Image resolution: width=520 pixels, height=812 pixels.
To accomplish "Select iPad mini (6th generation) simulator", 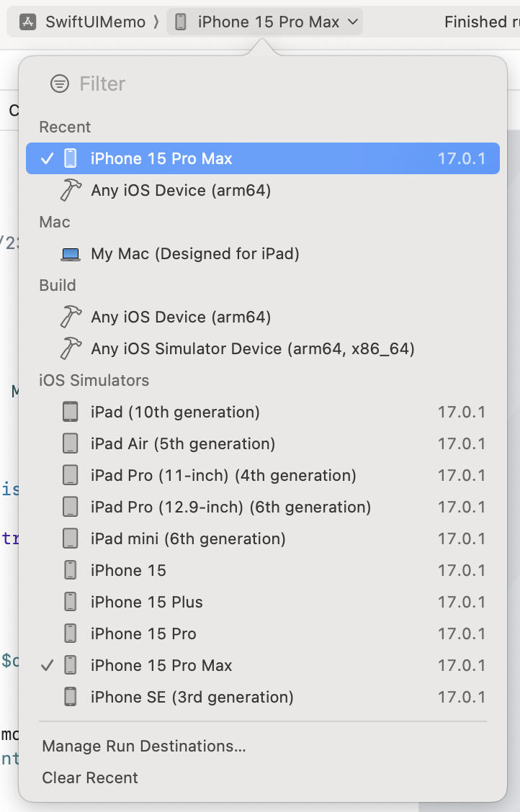I will point(263,538).
